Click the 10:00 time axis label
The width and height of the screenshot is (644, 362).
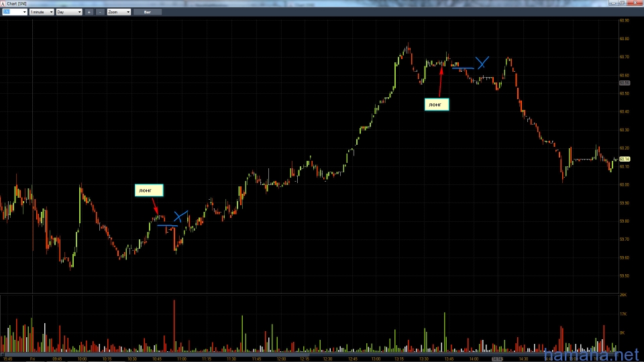tap(82, 359)
